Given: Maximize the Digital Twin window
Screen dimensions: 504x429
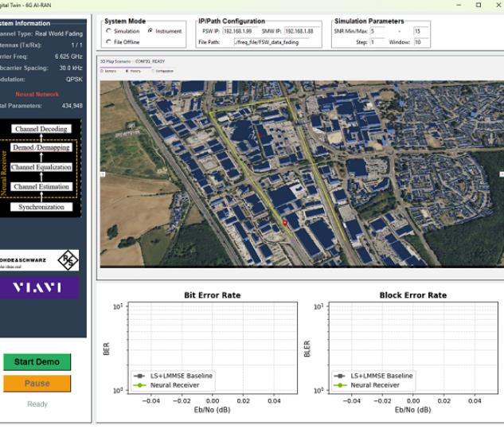Looking at the screenshot, I should pos(479,5).
